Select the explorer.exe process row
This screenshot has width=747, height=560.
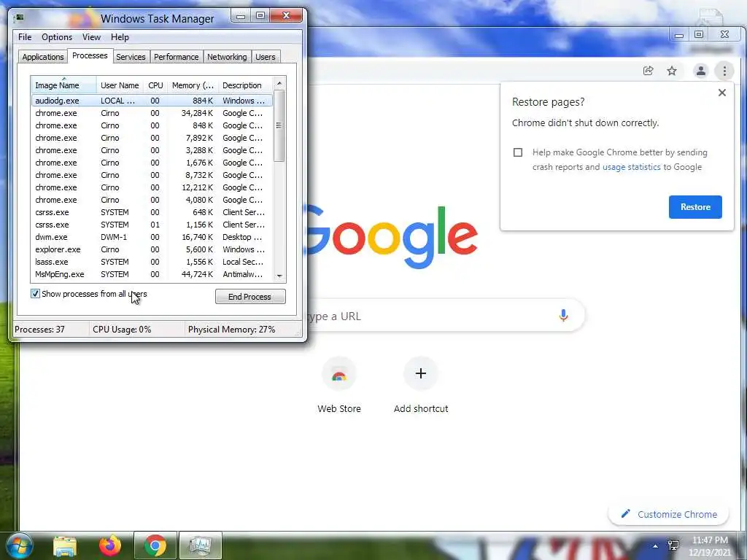[x=152, y=249]
